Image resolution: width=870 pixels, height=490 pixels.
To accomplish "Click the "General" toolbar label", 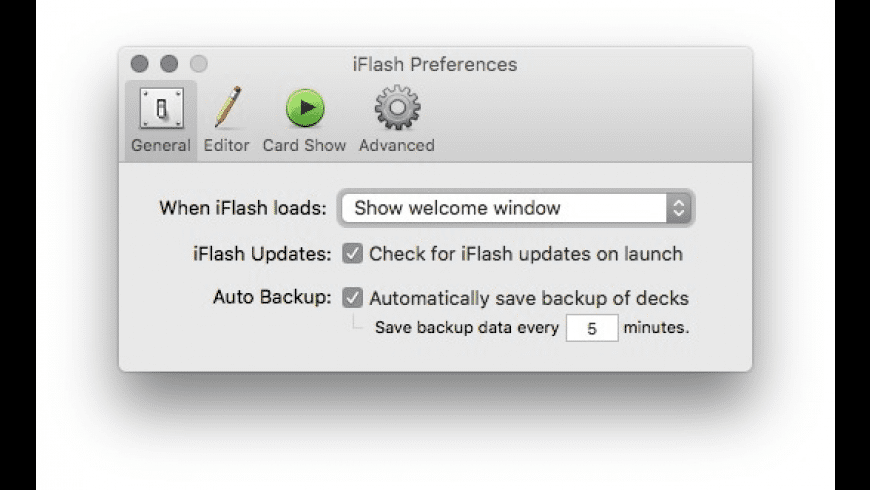I will point(160,146).
